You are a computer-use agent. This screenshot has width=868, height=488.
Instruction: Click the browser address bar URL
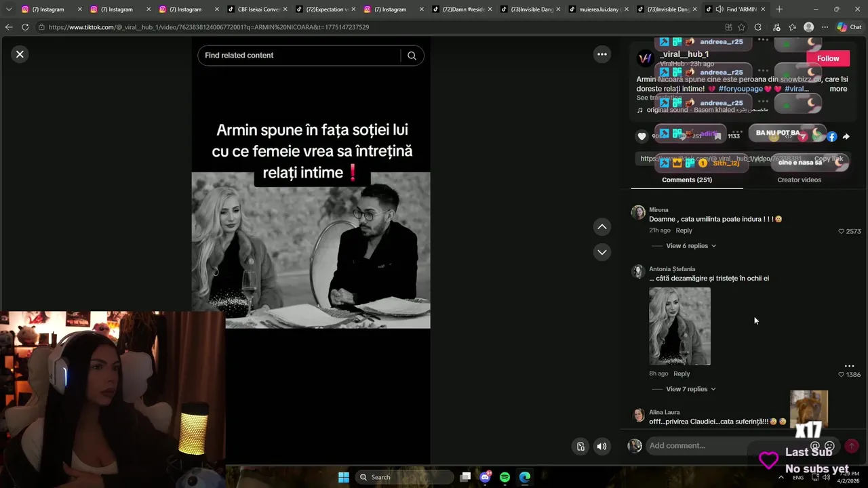[209, 27]
